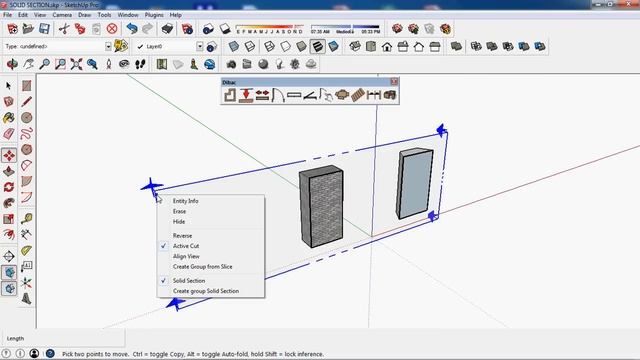Viewport: 640px width, 360px height.
Task: Toggle the Section Cut display tool
Action: [x=9, y=289]
